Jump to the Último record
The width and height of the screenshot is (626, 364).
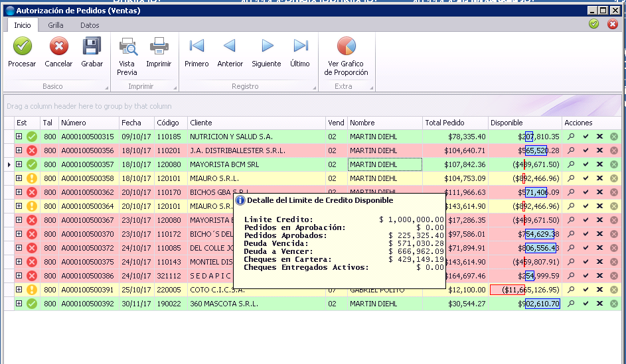(x=300, y=46)
